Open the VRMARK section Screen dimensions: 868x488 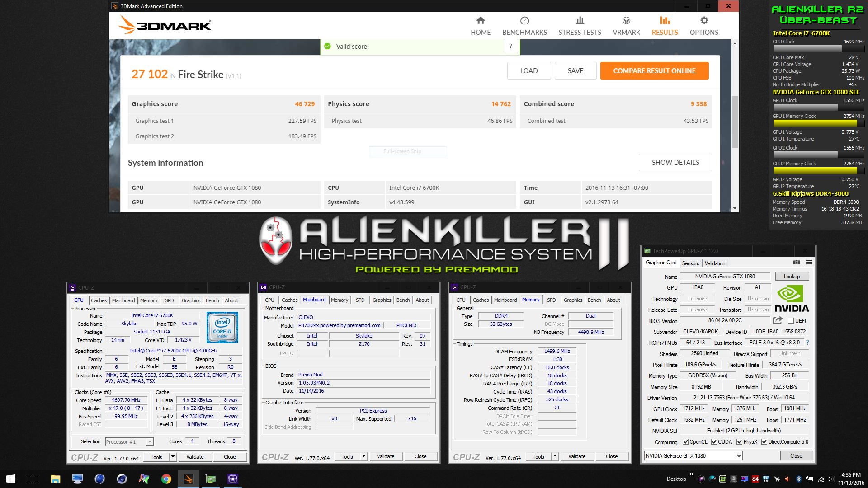(626, 26)
